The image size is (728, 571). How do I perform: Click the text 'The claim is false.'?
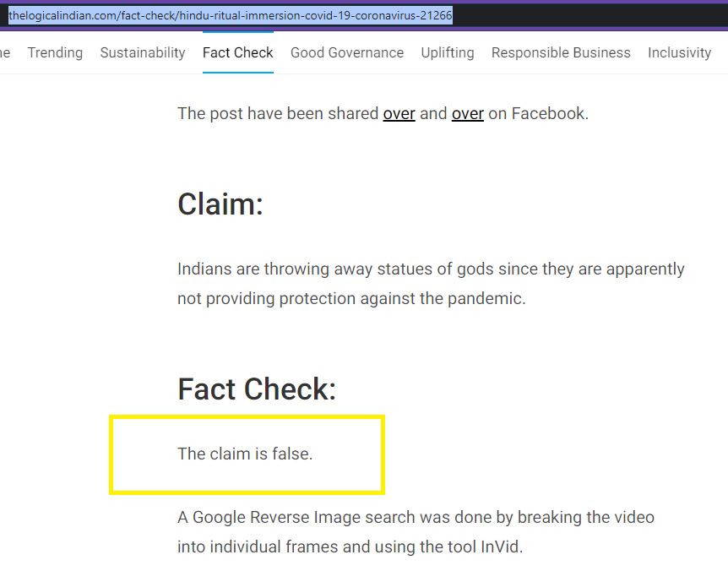(x=245, y=454)
